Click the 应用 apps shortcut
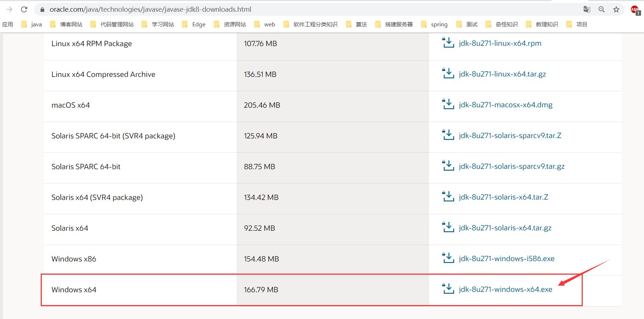This screenshot has height=319, width=644. pos(8,25)
